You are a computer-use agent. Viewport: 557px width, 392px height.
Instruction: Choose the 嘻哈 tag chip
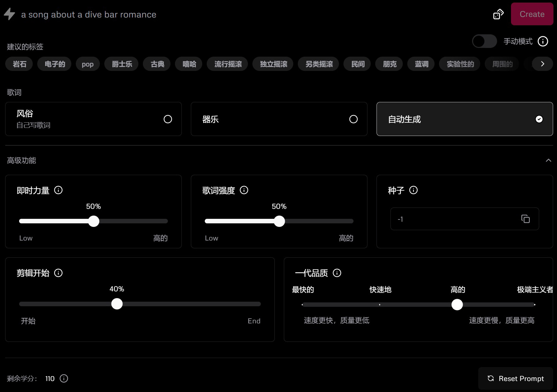(x=189, y=64)
